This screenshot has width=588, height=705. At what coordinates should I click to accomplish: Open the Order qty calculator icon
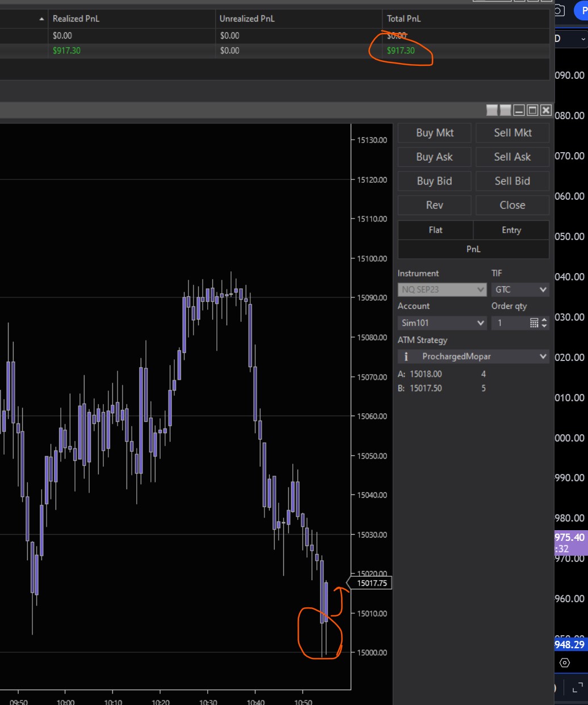[534, 323]
